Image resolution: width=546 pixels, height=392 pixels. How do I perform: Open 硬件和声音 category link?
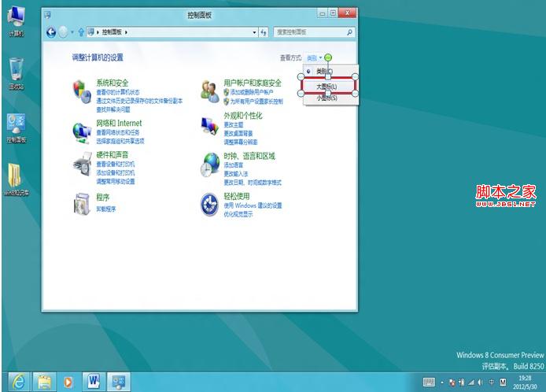click(113, 155)
